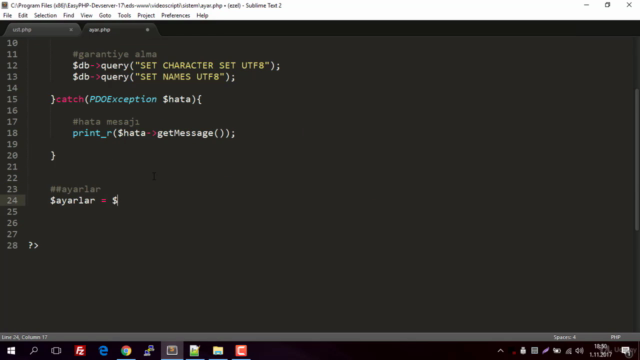The width and height of the screenshot is (640, 360).
Task: Open the Preferences menu
Action: point(176,16)
